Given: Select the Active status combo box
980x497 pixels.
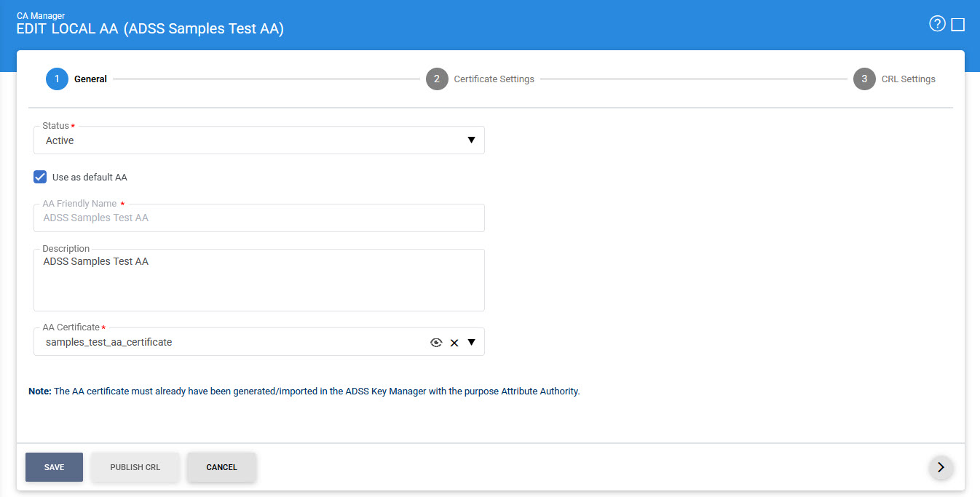Looking at the screenshot, I should coord(248,140).
